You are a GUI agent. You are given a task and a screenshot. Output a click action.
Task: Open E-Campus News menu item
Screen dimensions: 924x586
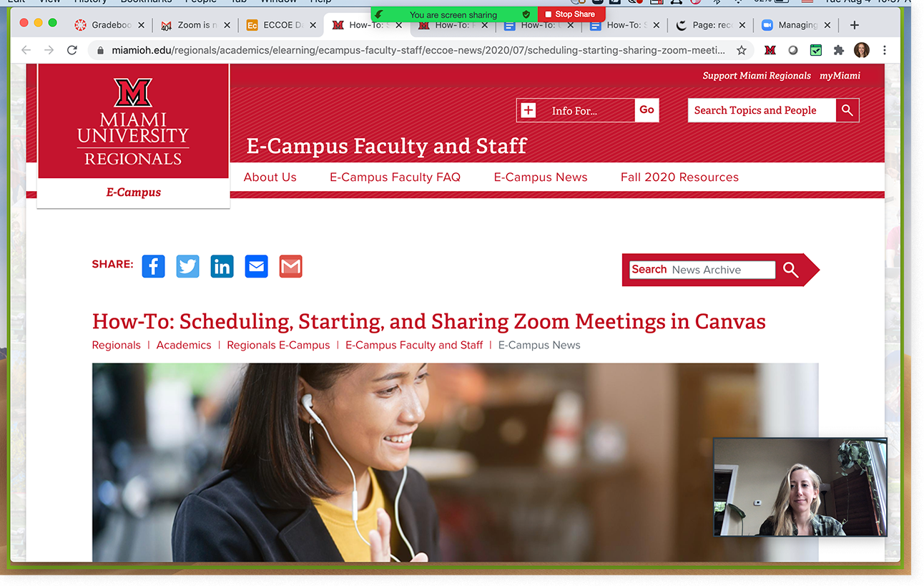(541, 177)
